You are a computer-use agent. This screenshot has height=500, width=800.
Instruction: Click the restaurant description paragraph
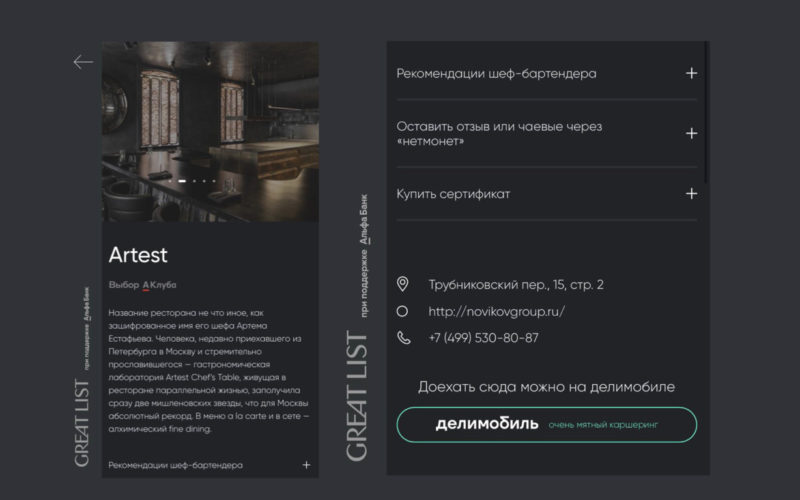point(209,370)
